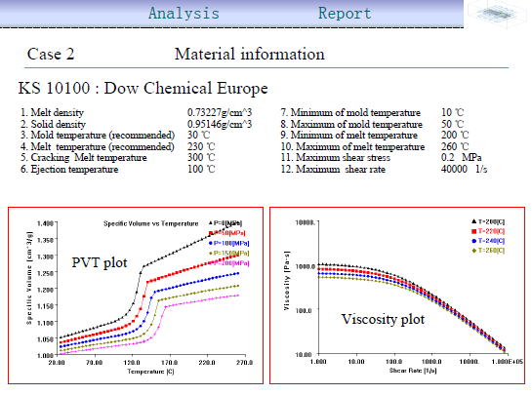Click 'KS 10100 : Dow Chemical Europe' heading
This screenshot has width=532, height=395.
[x=143, y=88]
